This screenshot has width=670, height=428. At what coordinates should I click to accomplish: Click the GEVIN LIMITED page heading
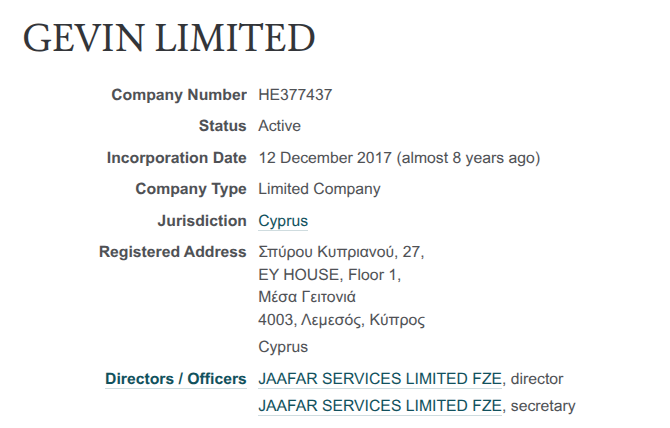click(169, 38)
